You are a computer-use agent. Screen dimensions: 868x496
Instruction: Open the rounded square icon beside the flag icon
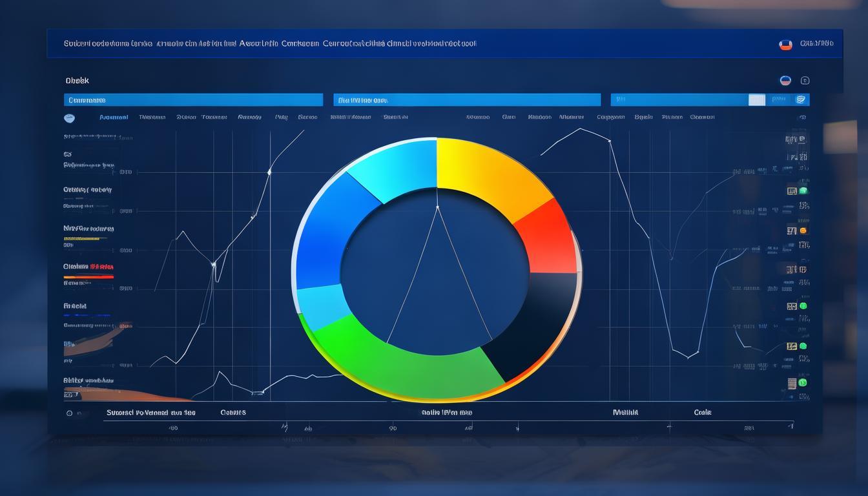pos(805,81)
